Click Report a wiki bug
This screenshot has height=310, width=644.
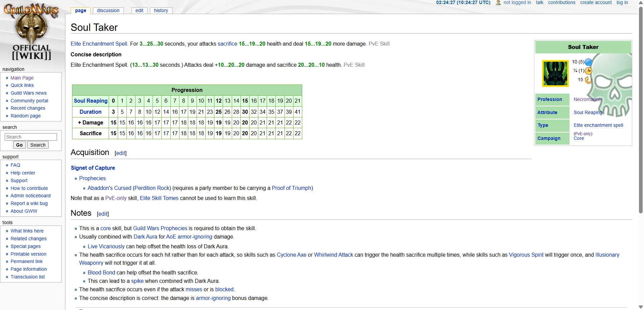(29, 203)
